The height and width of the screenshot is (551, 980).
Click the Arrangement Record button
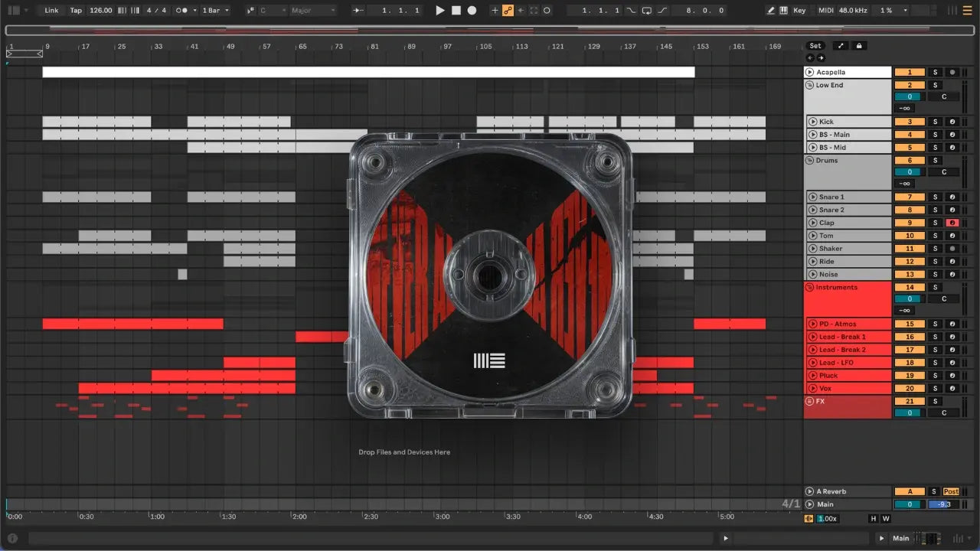tap(472, 11)
